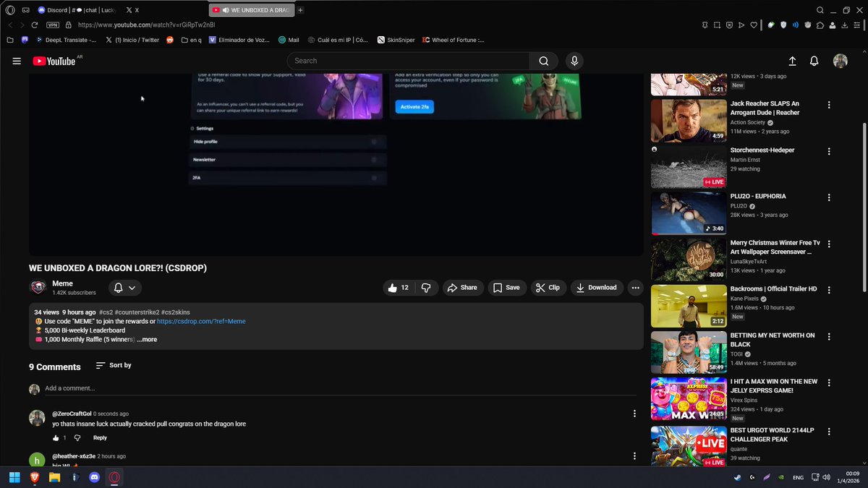Open options for PLU2O - EUPHORIA video
Viewport: 868px width, 488px height.
click(829, 197)
